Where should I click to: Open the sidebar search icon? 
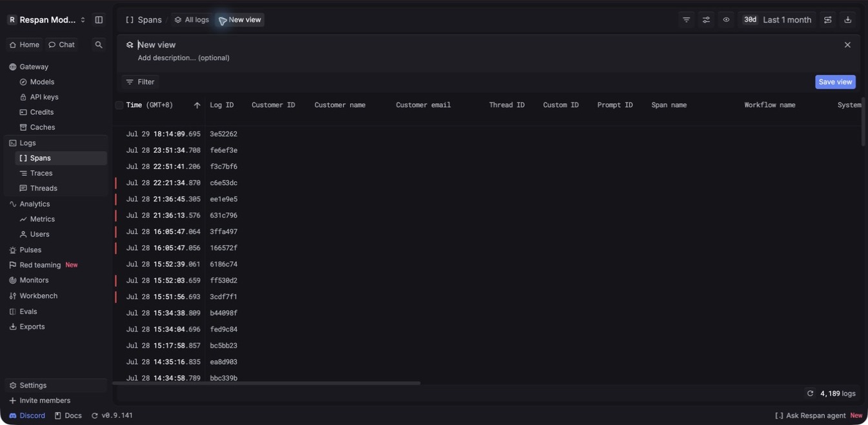[99, 44]
